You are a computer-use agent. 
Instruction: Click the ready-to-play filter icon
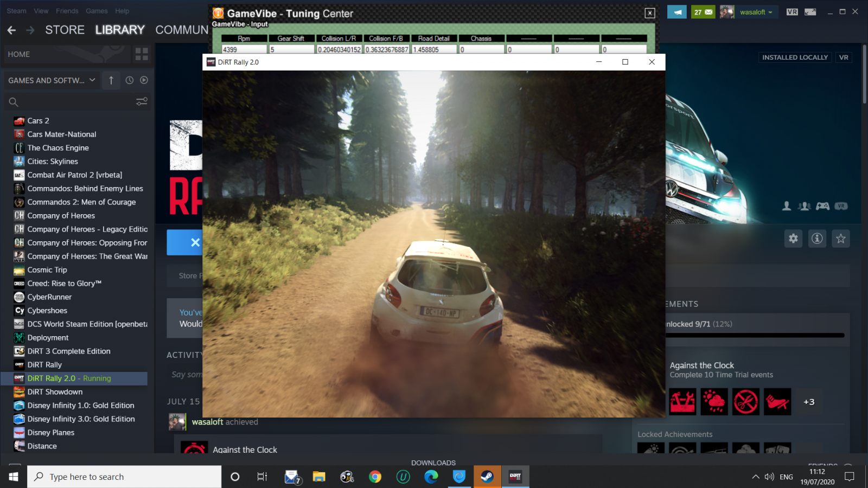[144, 80]
